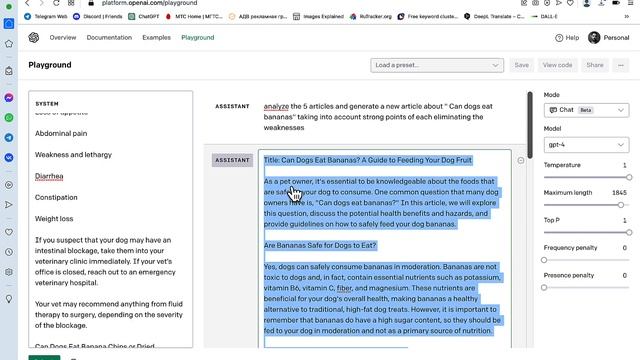Image resolution: width=640 pixels, height=360 pixels.
Task: Click the browser forward arrow
Action: (x=41, y=3)
